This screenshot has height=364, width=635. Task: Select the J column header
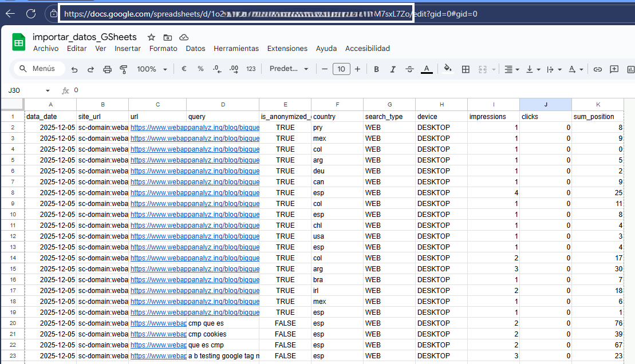click(545, 104)
